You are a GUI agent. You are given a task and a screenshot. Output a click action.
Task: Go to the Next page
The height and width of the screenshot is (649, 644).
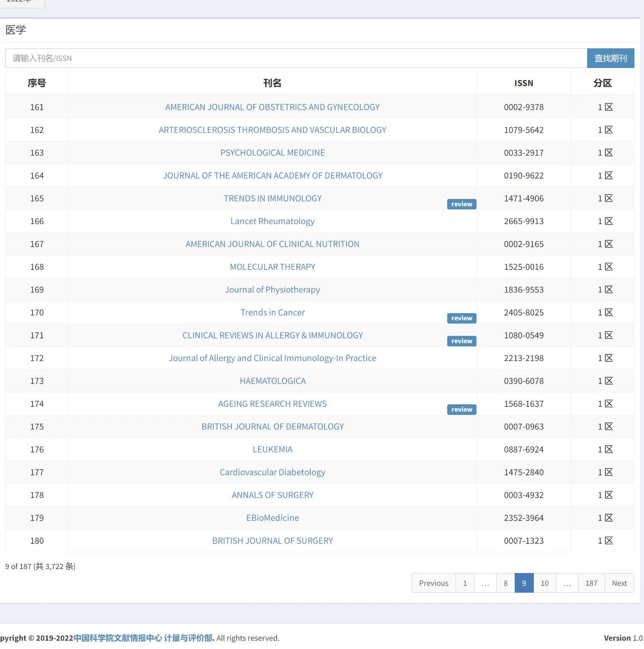click(619, 583)
